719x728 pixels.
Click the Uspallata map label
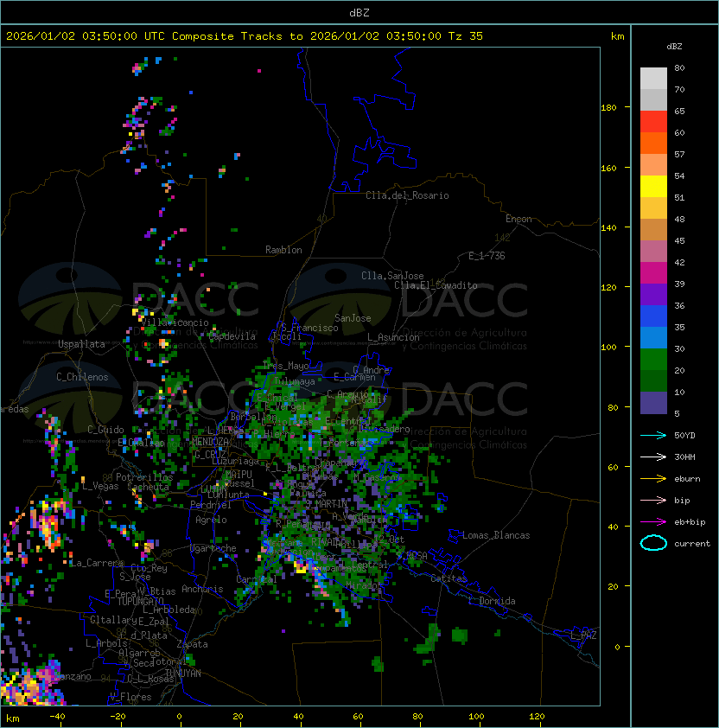pyautogui.click(x=81, y=344)
